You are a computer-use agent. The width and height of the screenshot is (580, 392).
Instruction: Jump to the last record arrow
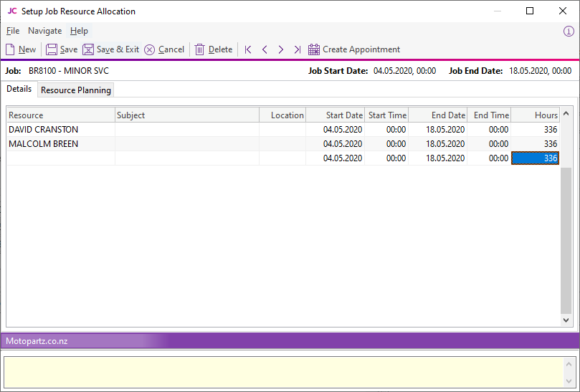point(297,49)
